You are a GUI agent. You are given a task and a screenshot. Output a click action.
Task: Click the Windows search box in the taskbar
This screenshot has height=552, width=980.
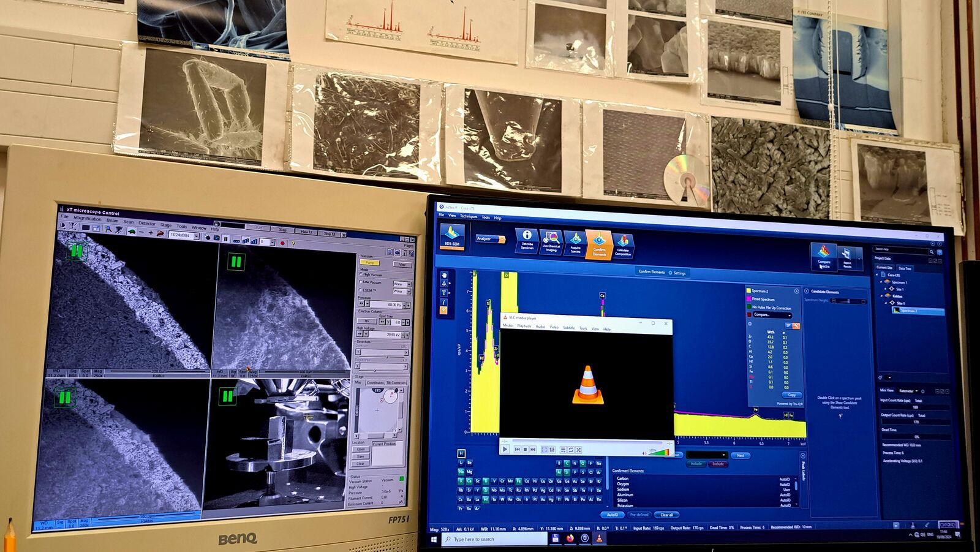[495, 539]
